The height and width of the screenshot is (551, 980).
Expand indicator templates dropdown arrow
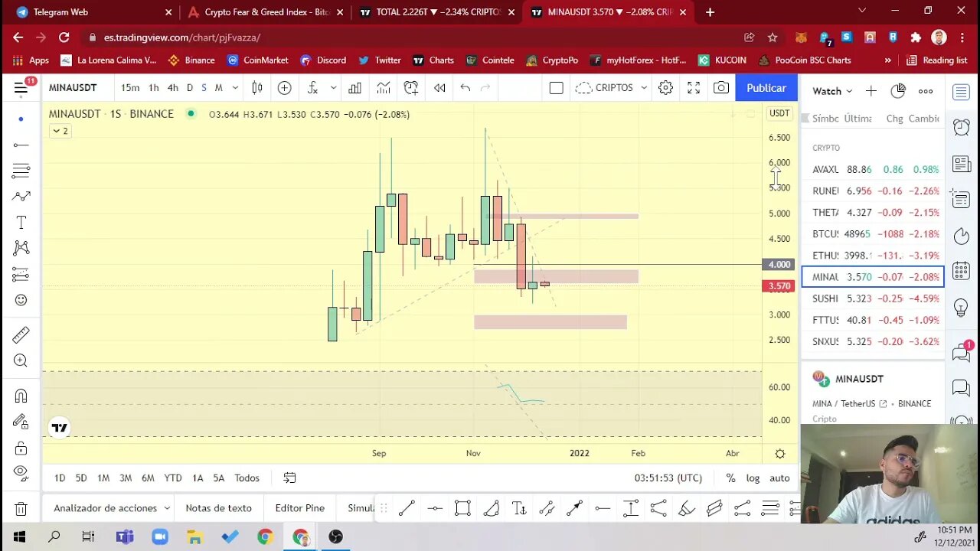(333, 88)
